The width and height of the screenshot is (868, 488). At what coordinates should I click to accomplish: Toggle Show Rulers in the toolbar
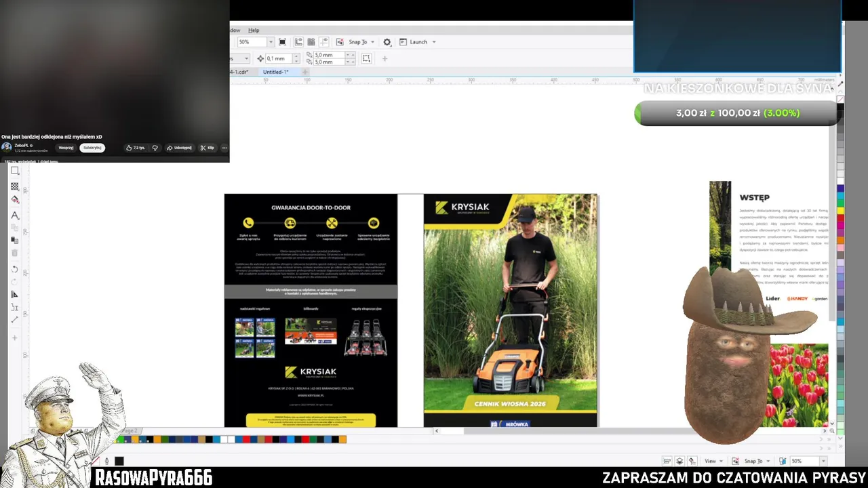[298, 42]
